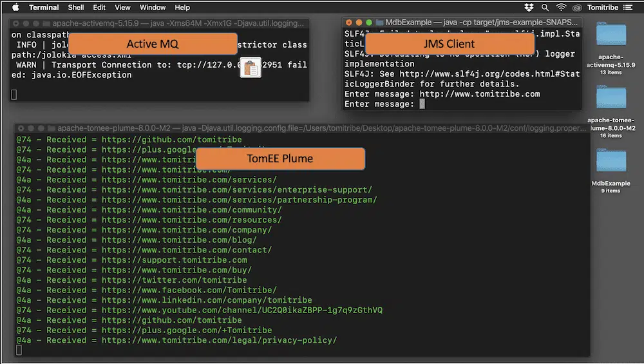Select the apache-activemq-5.15.9 desktop folder
This screenshot has height=364, width=644.
pos(611,39)
